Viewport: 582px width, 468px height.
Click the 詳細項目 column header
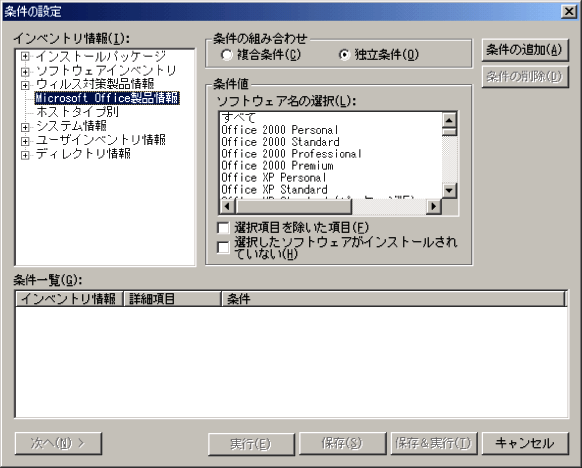click(172, 299)
